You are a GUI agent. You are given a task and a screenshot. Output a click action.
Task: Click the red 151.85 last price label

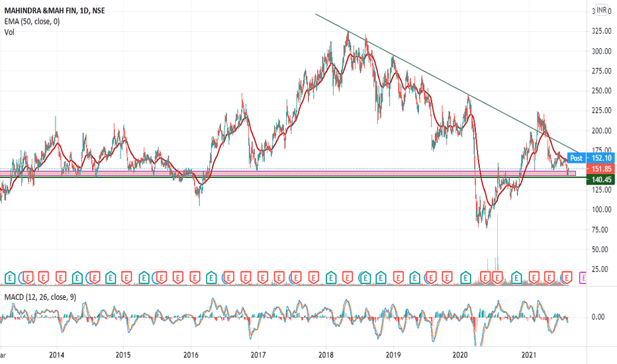[x=600, y=169]
